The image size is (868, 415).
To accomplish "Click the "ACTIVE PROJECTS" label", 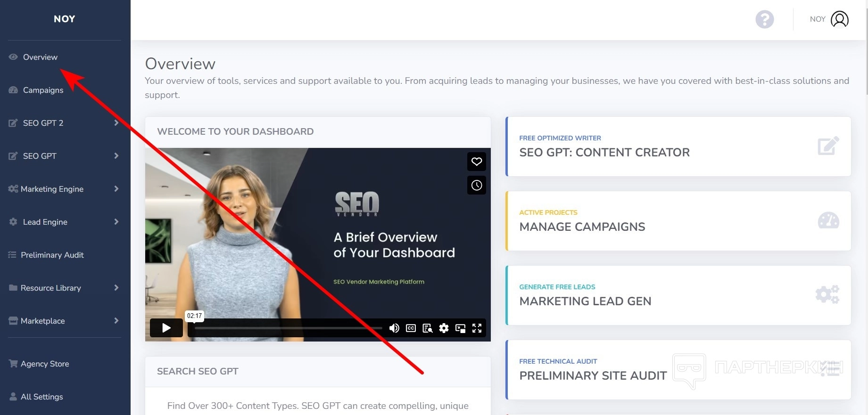I will [x=548, y=212].
